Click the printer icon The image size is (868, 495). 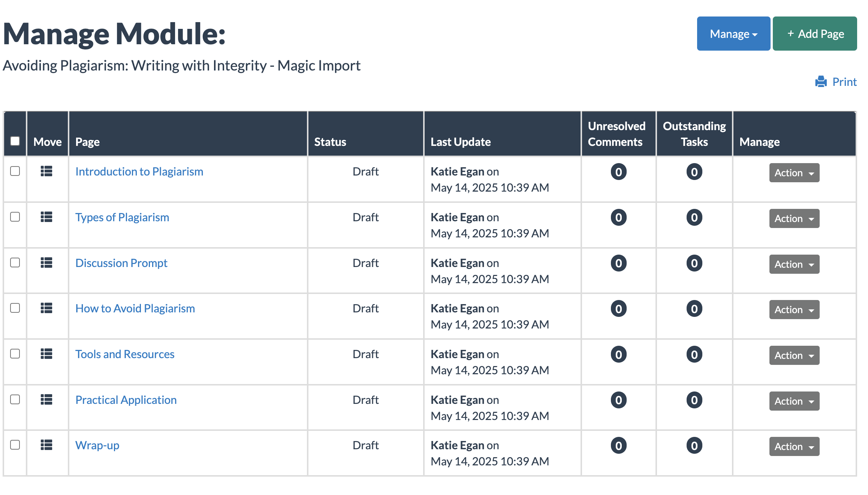[x=821, y=82]
